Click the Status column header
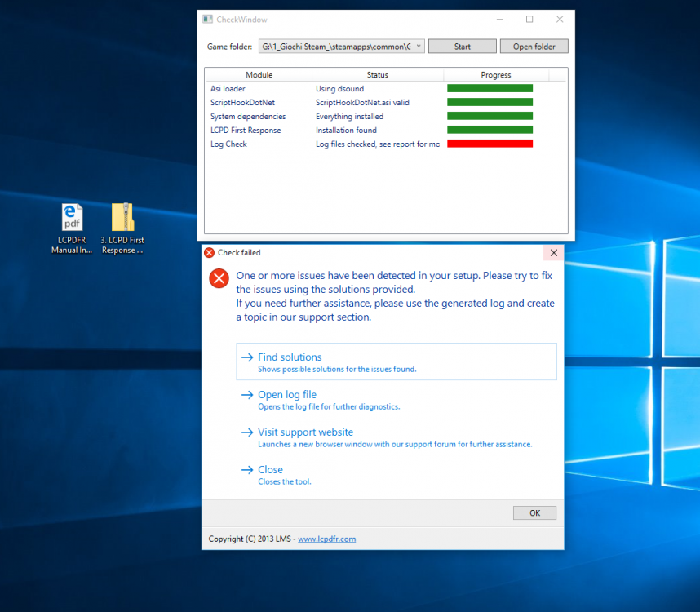Image resolution: width=700 pixels, height=612 pixels. pyautogui.click(x=377, y=75)
